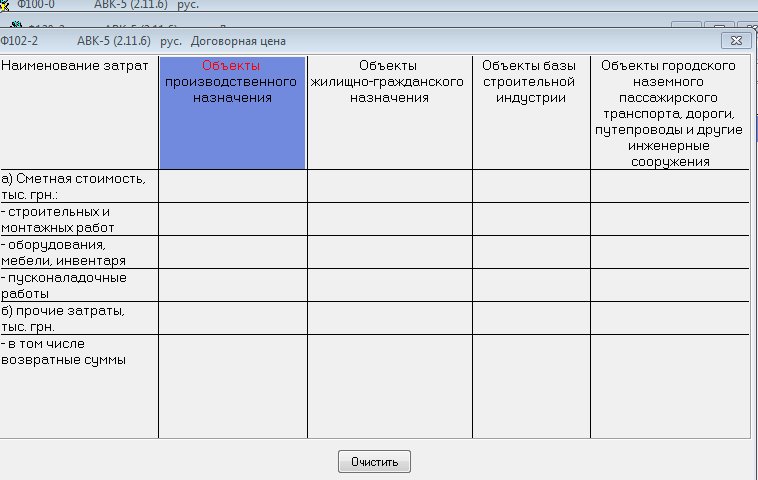This screenshot has height=480, width=758.
Task: Click прочие затраты cell under производственного назначения
Action: pos(232,318)
